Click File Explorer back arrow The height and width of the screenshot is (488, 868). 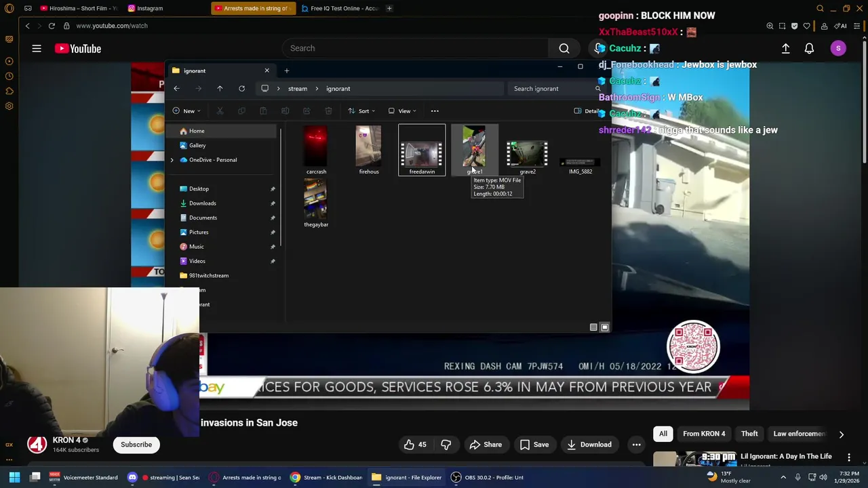176,88
